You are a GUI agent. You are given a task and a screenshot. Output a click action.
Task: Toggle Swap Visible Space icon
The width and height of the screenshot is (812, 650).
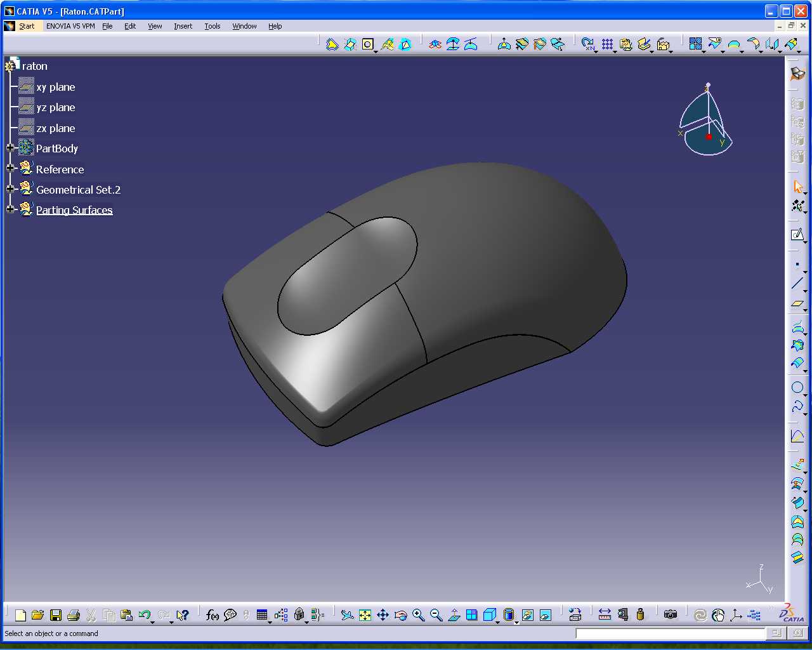pyautogui.click(x=545, y=614)
